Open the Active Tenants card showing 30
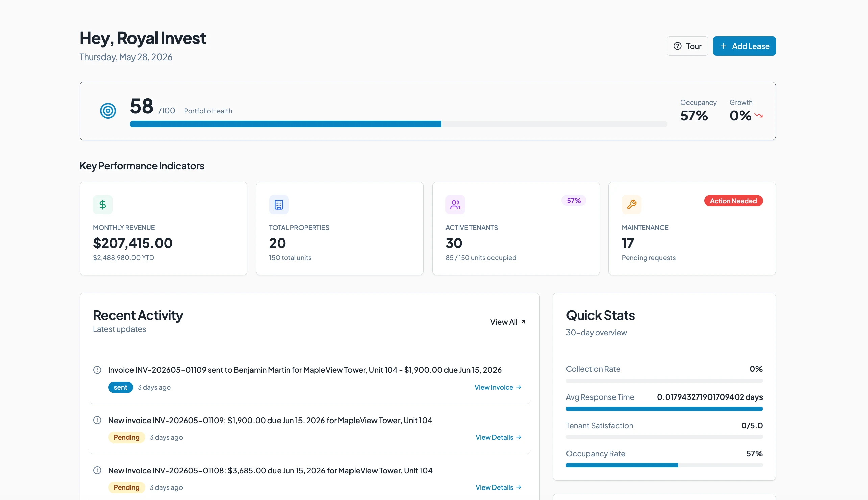Viewport: 868px width, 500px height. coord(516,228)
